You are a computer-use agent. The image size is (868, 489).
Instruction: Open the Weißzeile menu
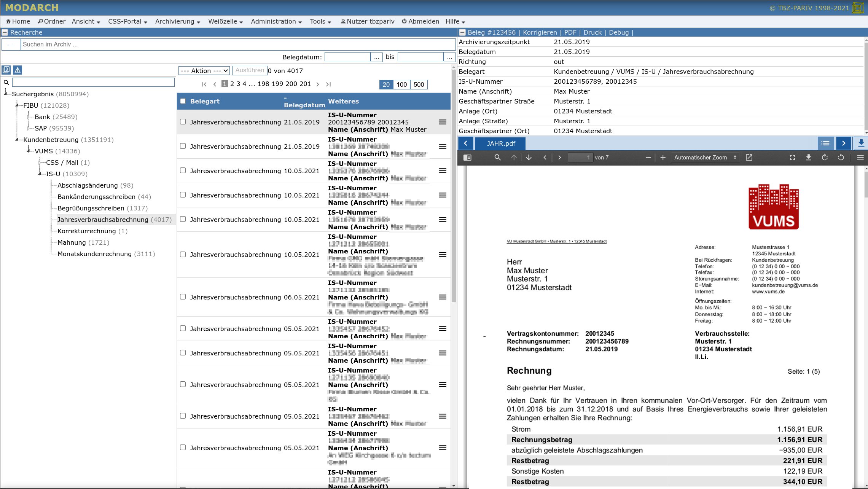click(226, 22)
